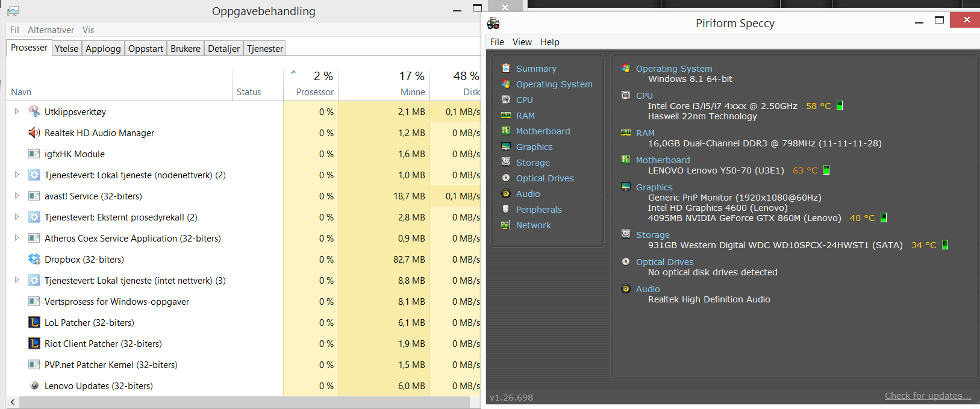Viewport: 980px width, 409px height.
Task: Select the Speccy version v1.26.698 text
Action: click(x=511, y=398)
